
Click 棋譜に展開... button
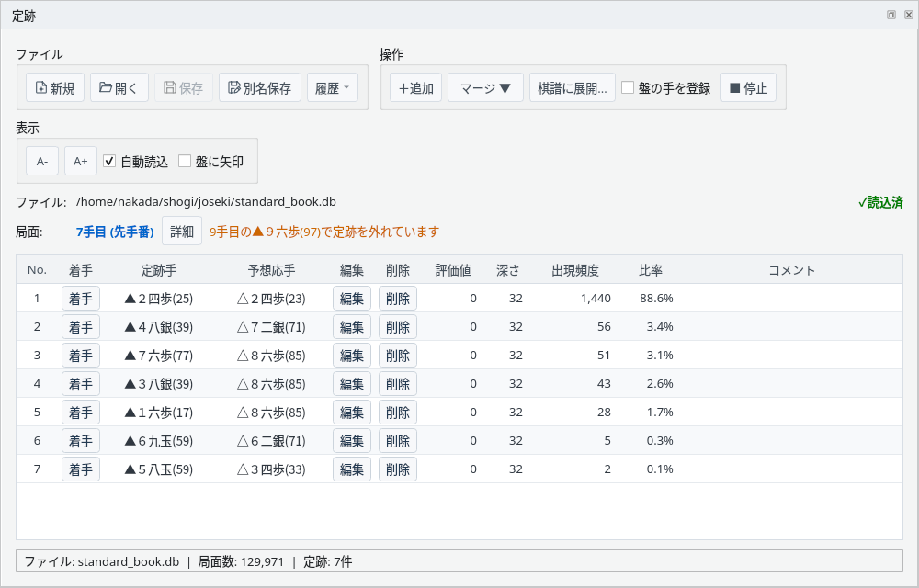[x=572, y=88]
